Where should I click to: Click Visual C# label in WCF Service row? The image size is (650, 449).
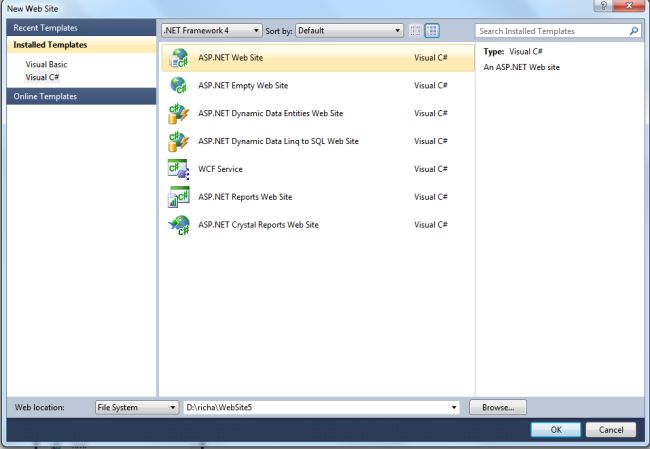point(431,169)
